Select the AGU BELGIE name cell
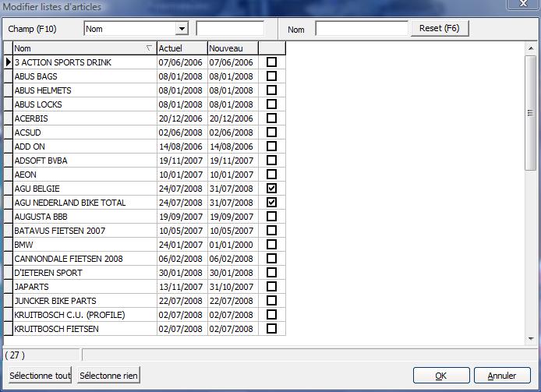Screen dimensions: 541x392 click(x=85, y=189)
